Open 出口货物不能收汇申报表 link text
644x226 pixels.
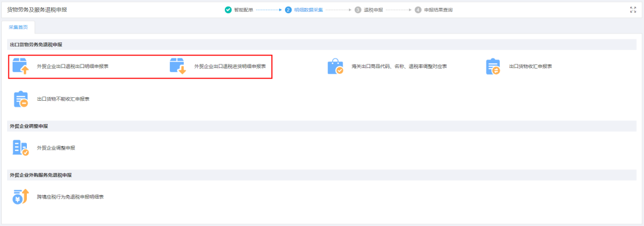point(63,99)
